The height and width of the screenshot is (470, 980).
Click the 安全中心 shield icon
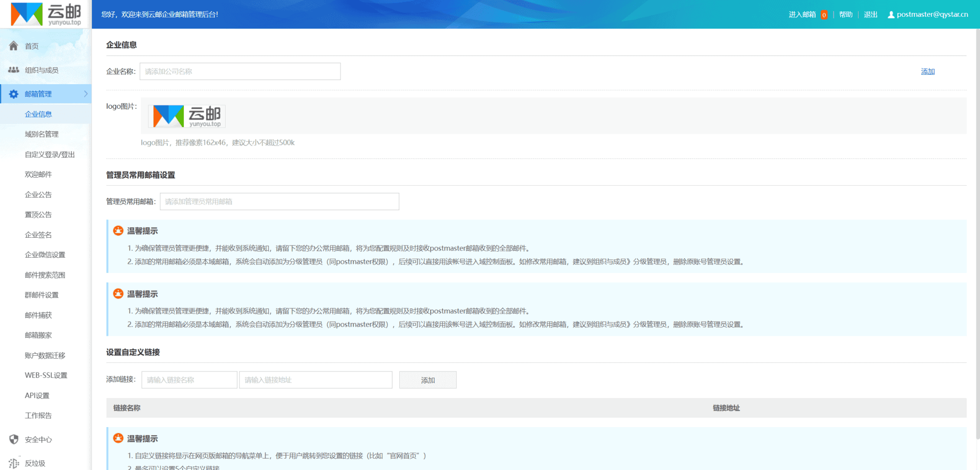pyautogui.click(x=14, y=439)
